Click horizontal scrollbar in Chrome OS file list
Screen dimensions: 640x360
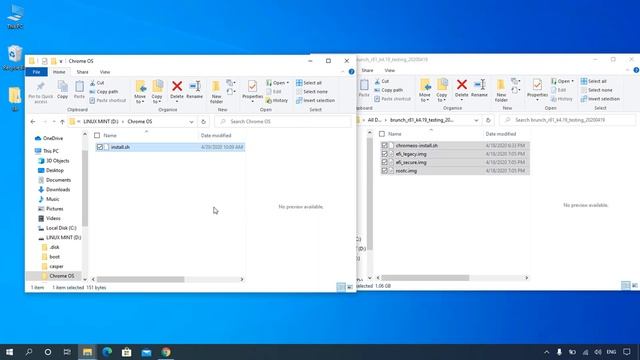pyautogui.click(x=140, y=279)
